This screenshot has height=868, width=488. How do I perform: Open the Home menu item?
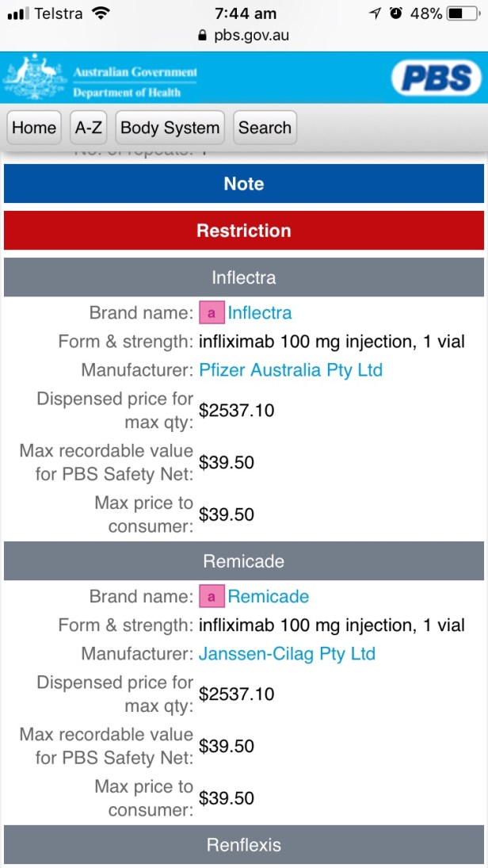coord(34,128)
